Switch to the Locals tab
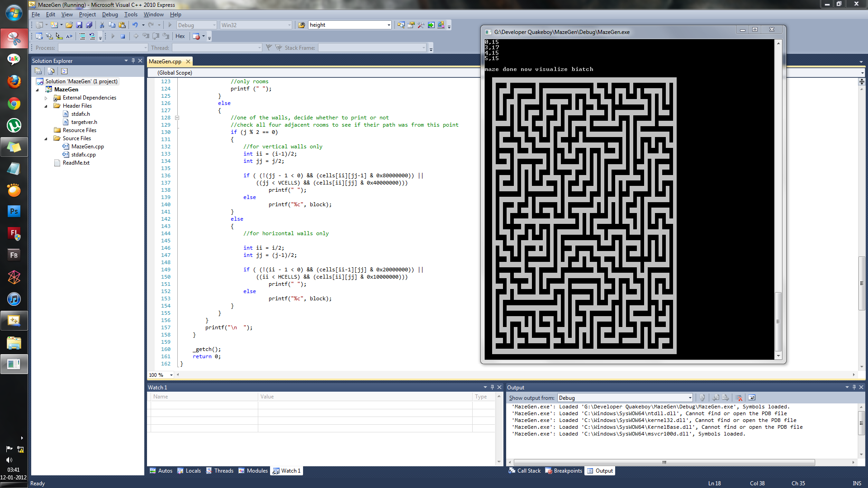Image resolution: width=868 pixels, height=488 pixels. click(x=189, y=471)
